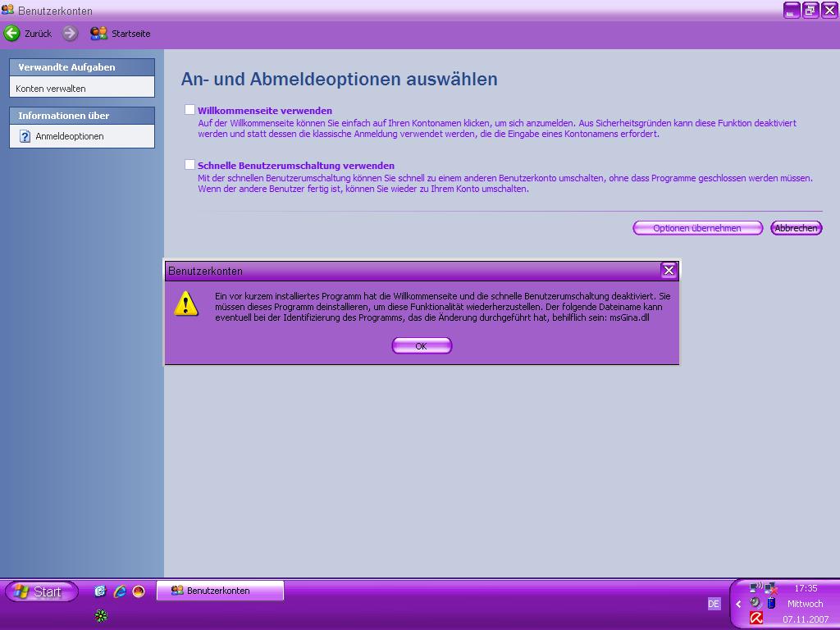840x630 pixels.
Task: Open the Konten verwalten task
Action: (50, 89)
